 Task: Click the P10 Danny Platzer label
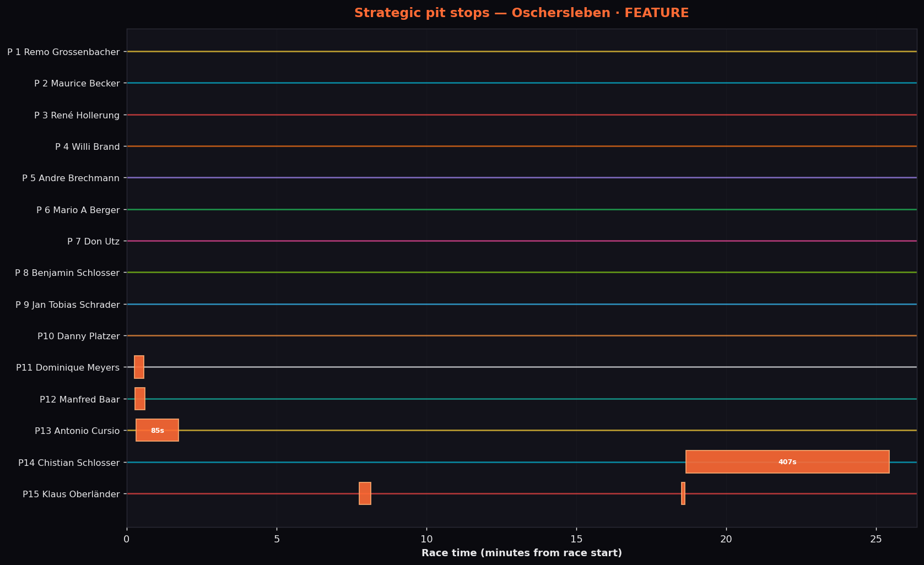(x=78, y=336)
